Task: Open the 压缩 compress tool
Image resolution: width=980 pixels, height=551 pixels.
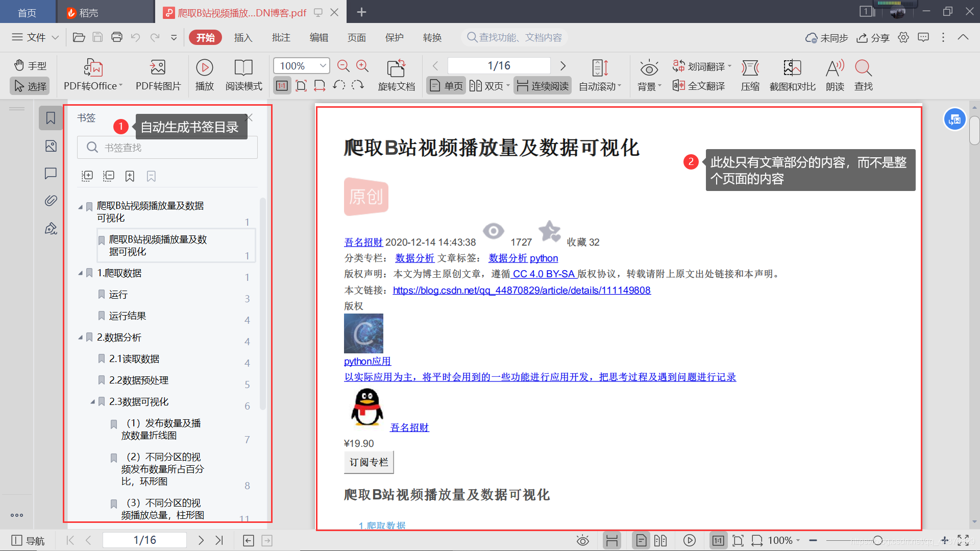Action: pos(750,75)
